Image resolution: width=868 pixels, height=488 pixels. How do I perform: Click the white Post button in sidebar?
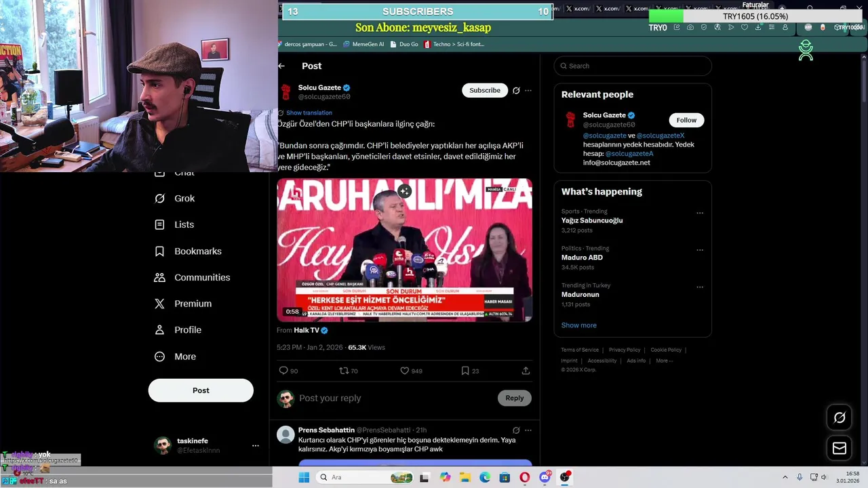201,390
